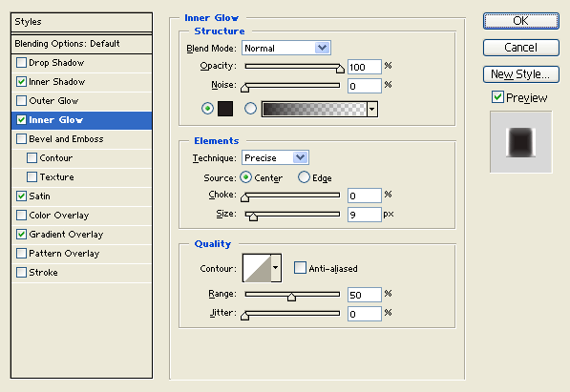Click the Cancel button
This screenshot has height=392, width=570.
click(521, 48)
